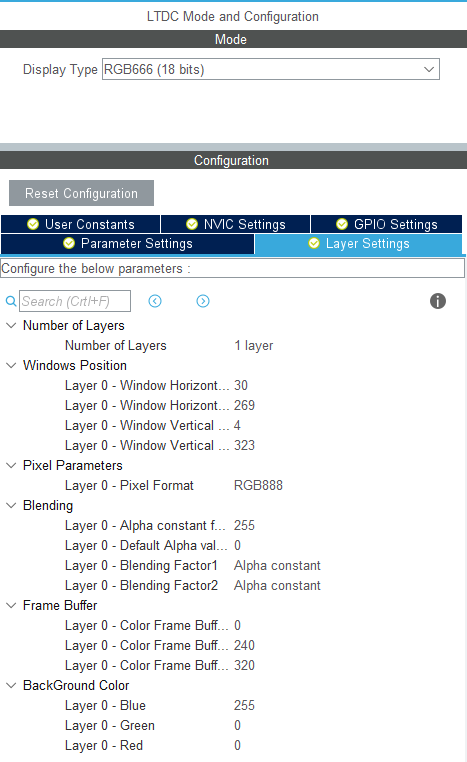Select Window Vertical value 4

237,425
